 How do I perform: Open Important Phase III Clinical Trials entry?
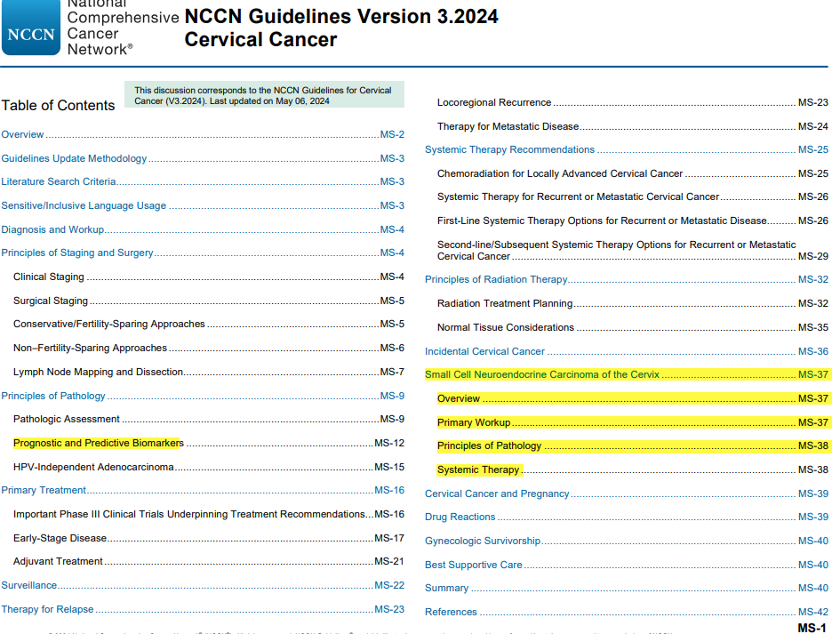[208, 515]
